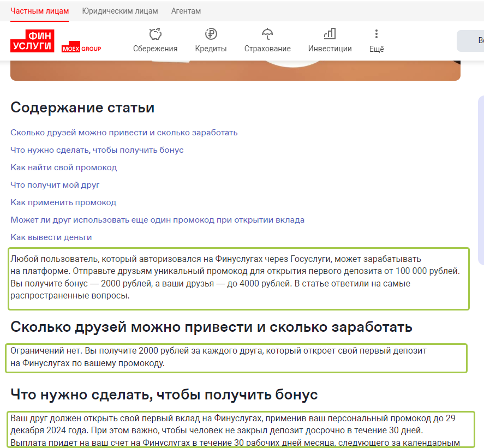Open the Инвестиции bar chart icon

[x=330, y=34]
